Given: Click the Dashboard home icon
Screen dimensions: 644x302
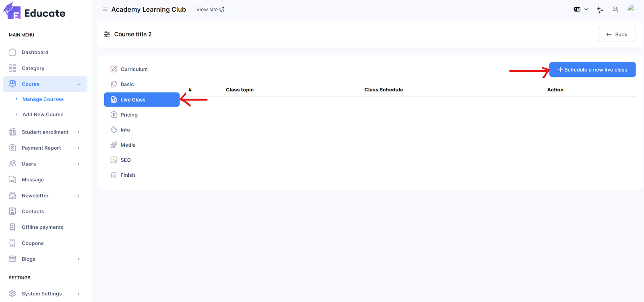Looking at the screenshot, I should [x=12, y=52].
